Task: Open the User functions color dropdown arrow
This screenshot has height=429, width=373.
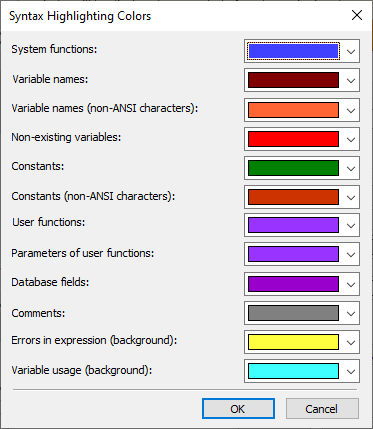Action: [351, 225]
